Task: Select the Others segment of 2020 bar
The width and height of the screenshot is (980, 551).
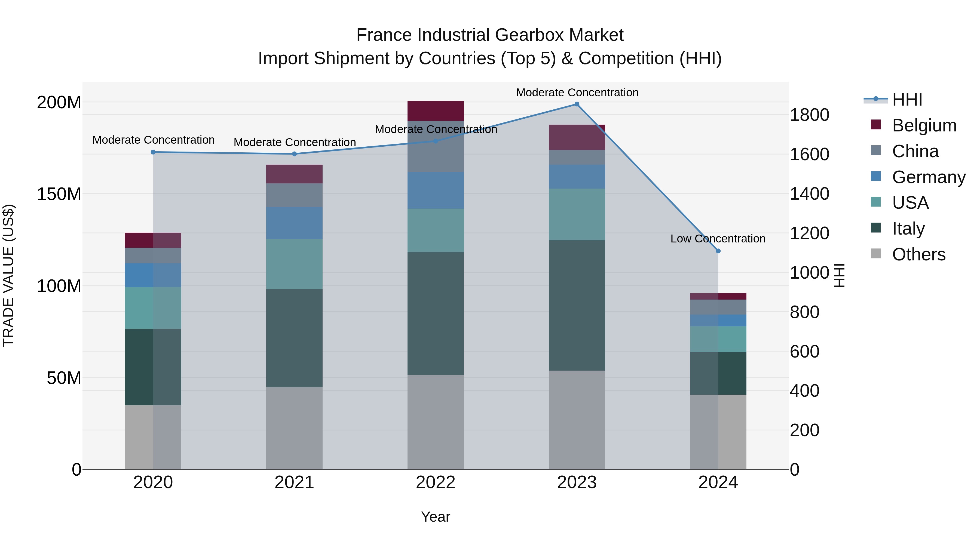Action: pyautogui.click(x=153, y=437)
